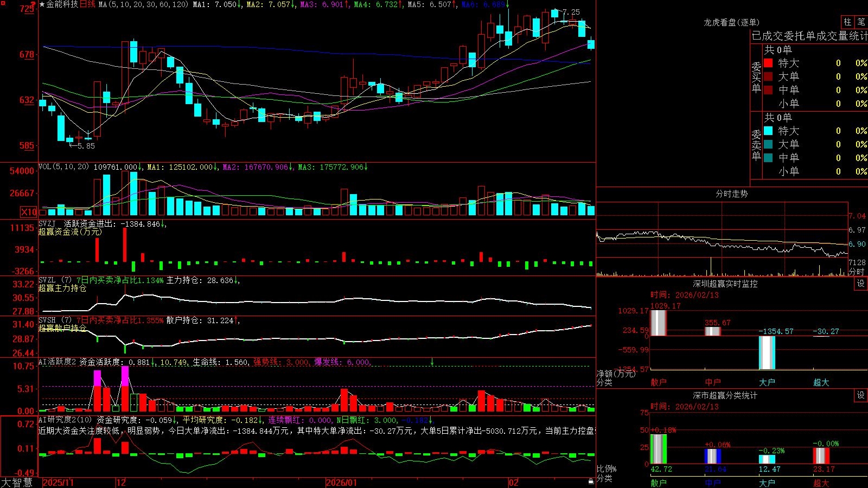Select the stock name 金能科技

click(62, 4)
